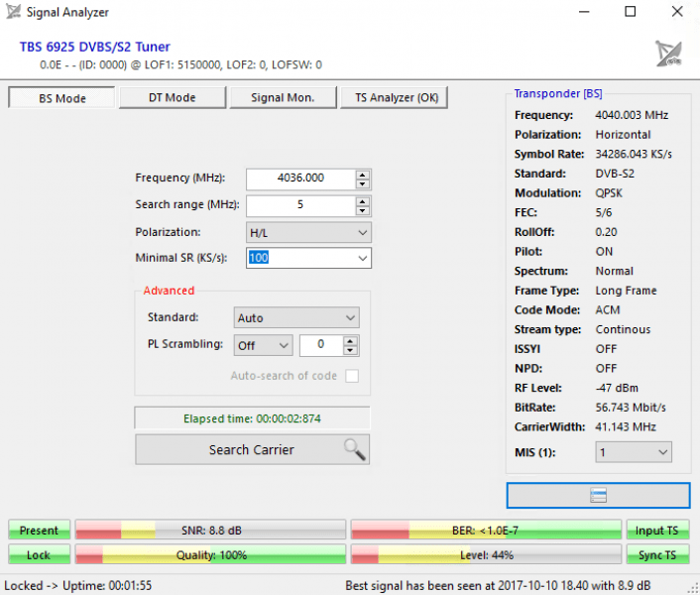Click the FEC 5/6 value
The image size is (700, 595).
(604, 212)
